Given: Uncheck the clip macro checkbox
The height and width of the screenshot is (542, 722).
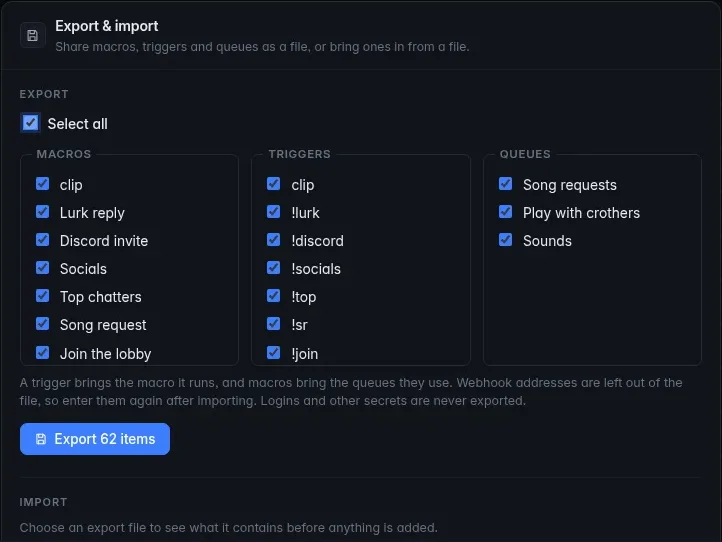Looking at the screenshot, I should (42, 184).
